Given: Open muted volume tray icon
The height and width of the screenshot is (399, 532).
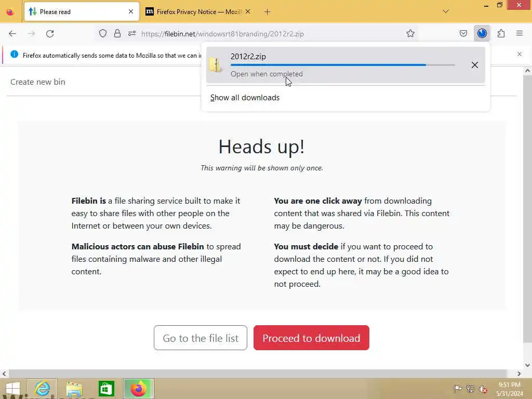Looking at the screenshot, I should (483, 389).
